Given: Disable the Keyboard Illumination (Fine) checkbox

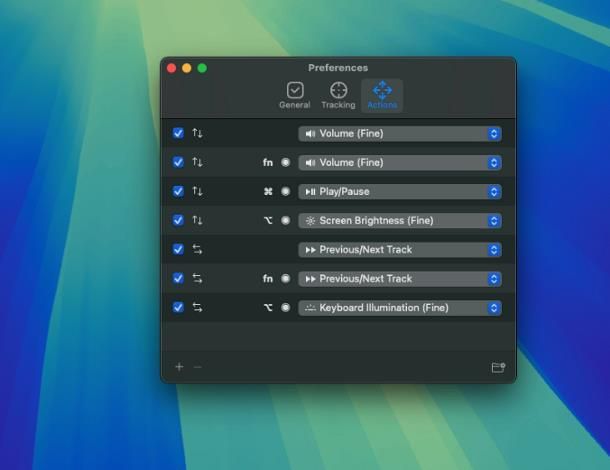Looking at the screenshot, I should [x=178, y=307].
